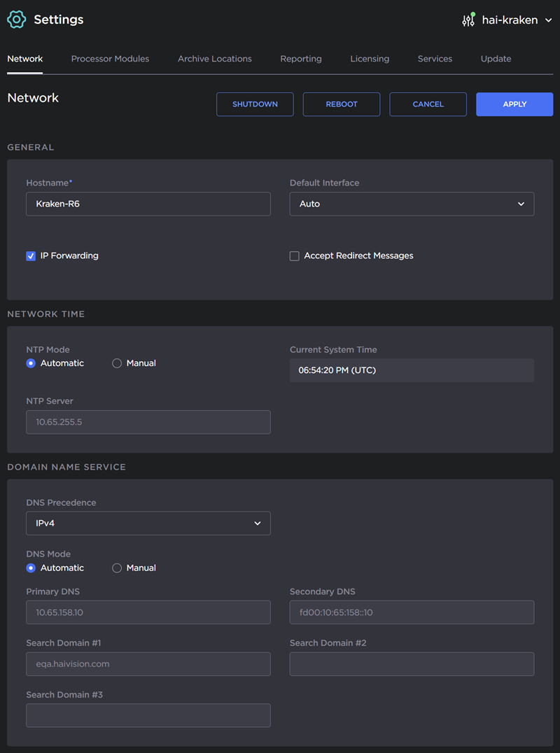Click the Hostname input field
The width and height of the screenshot is (560, 753).
148,204
